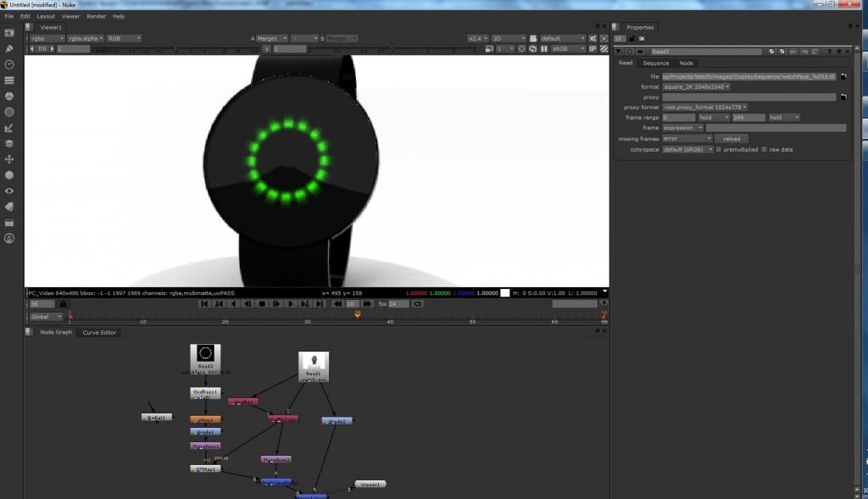Click the reload button
This screenshot has height=499, width=868.
pos(731,139)
